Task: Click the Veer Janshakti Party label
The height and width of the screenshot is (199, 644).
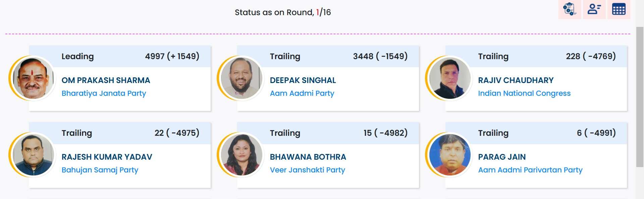Action: (x=307, y=170)
